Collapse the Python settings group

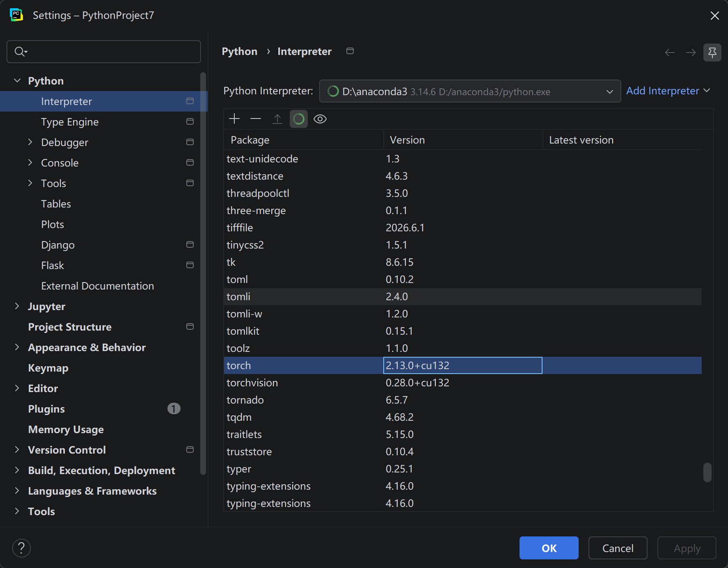tap(17, 80)
